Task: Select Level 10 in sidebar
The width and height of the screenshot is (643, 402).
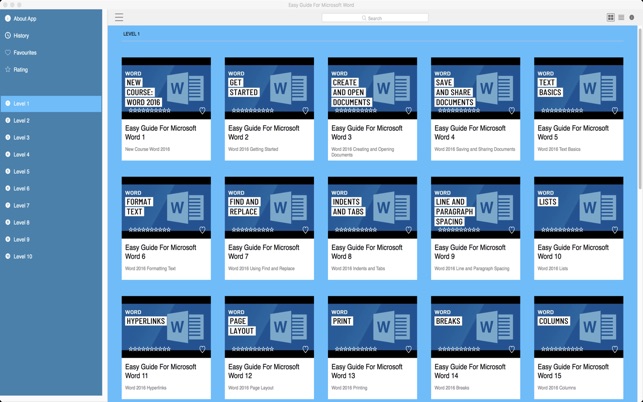Action: (51, 256)
